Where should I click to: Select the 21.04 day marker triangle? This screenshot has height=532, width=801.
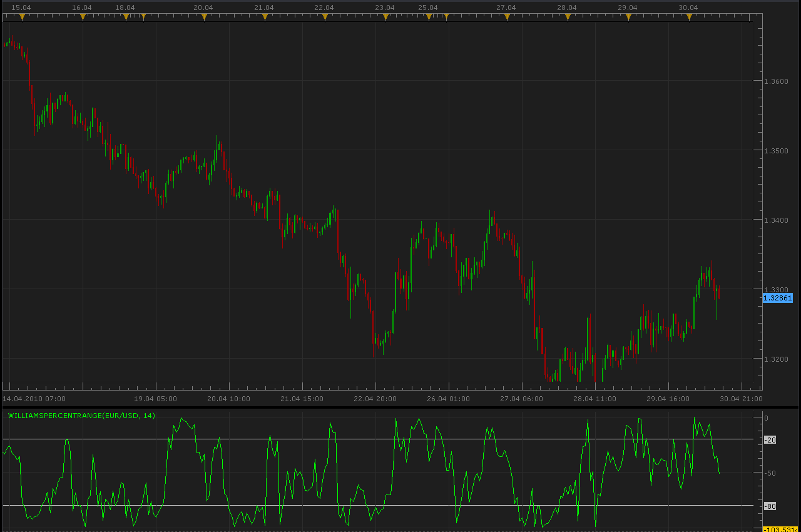(265, 17)
